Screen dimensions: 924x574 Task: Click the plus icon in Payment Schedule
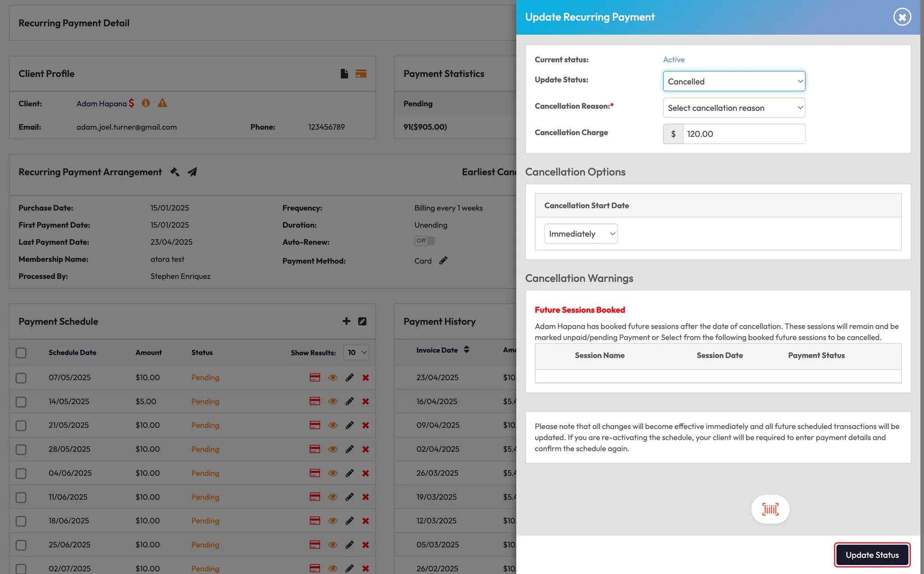(346, 321)
